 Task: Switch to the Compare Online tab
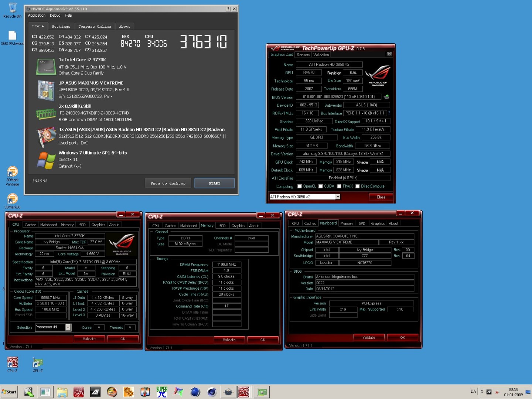click(95, 27)
